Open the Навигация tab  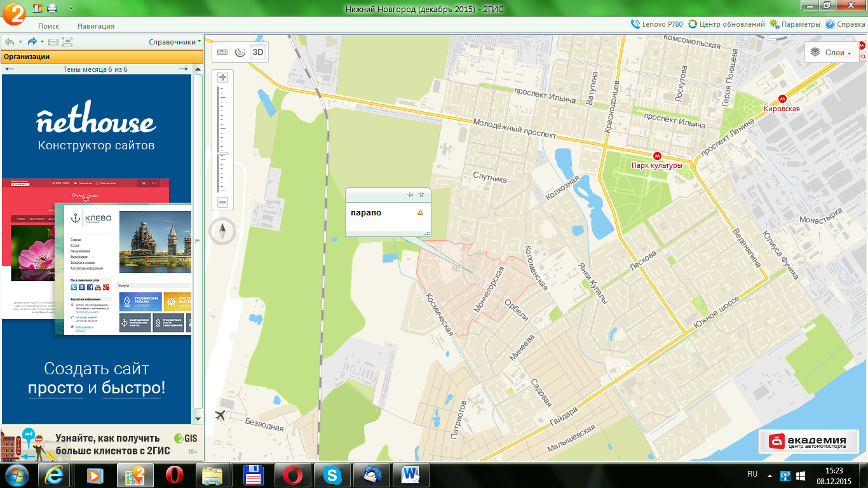point(96,26)
